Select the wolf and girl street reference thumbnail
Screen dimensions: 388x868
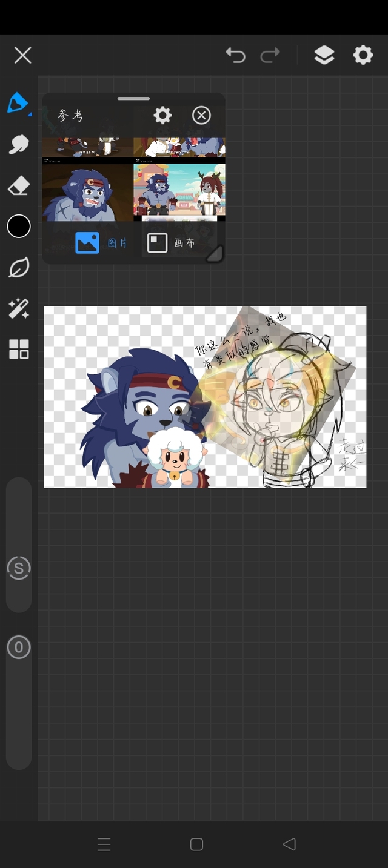pyautogui.click(x=179, y=189)
